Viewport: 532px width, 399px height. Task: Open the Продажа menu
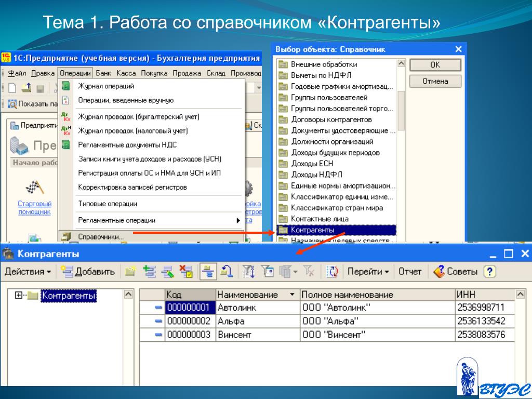(x=187, y=73)
